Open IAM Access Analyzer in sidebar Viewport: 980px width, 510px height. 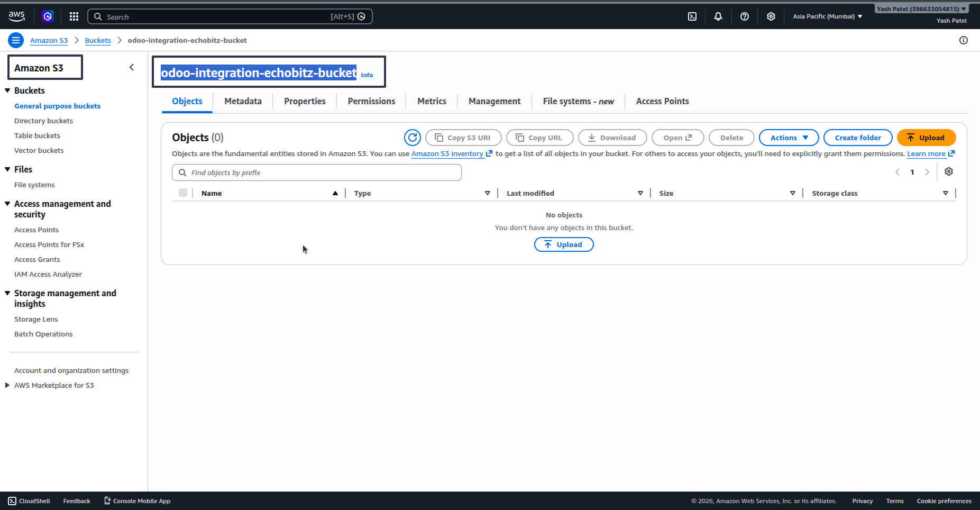click(x=48, y=274)
